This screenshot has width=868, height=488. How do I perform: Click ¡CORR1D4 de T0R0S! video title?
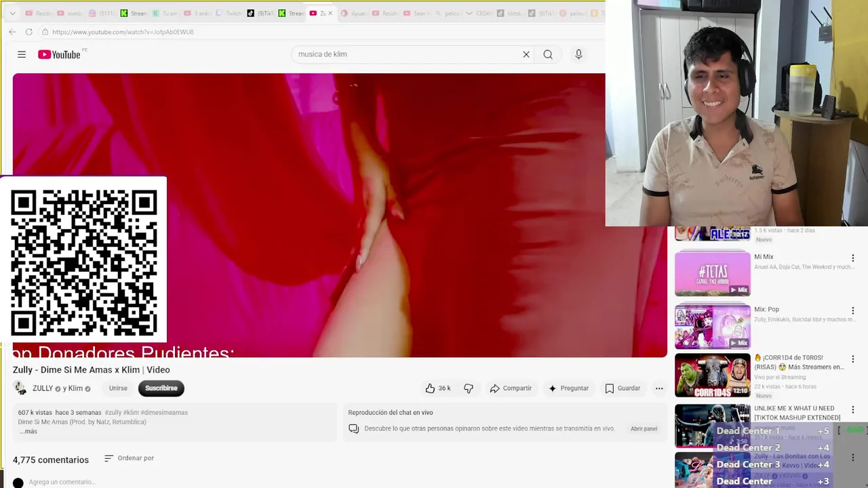coord(799,363)
